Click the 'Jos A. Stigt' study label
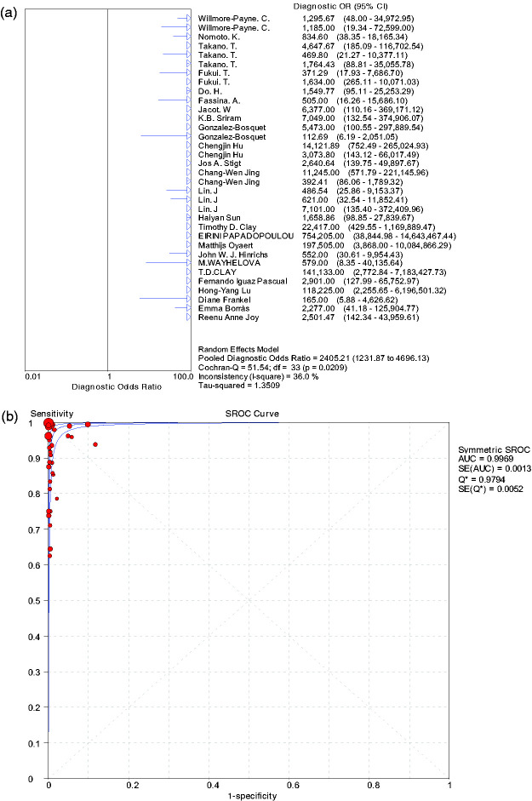Screen dimensions: 532x801 (220, 163)
